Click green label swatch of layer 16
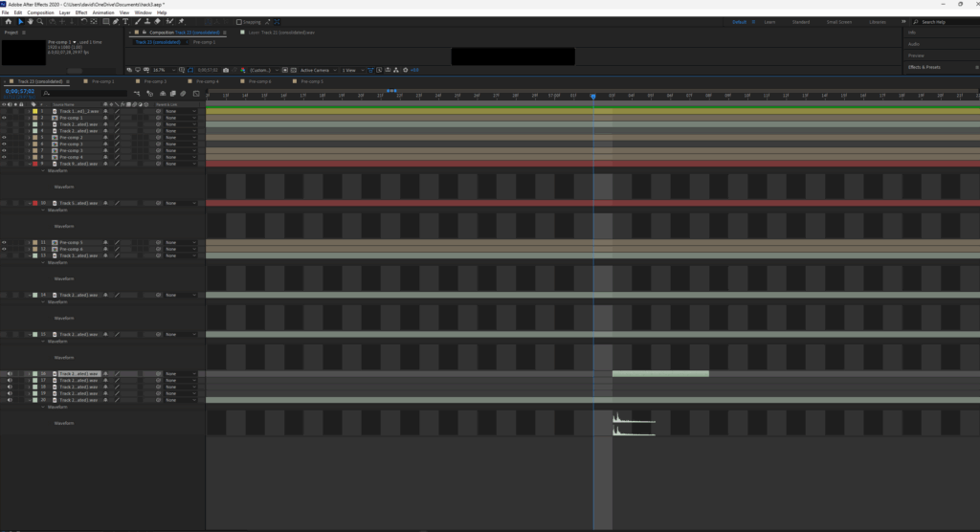The image size is (980, 532). (35, 374)
